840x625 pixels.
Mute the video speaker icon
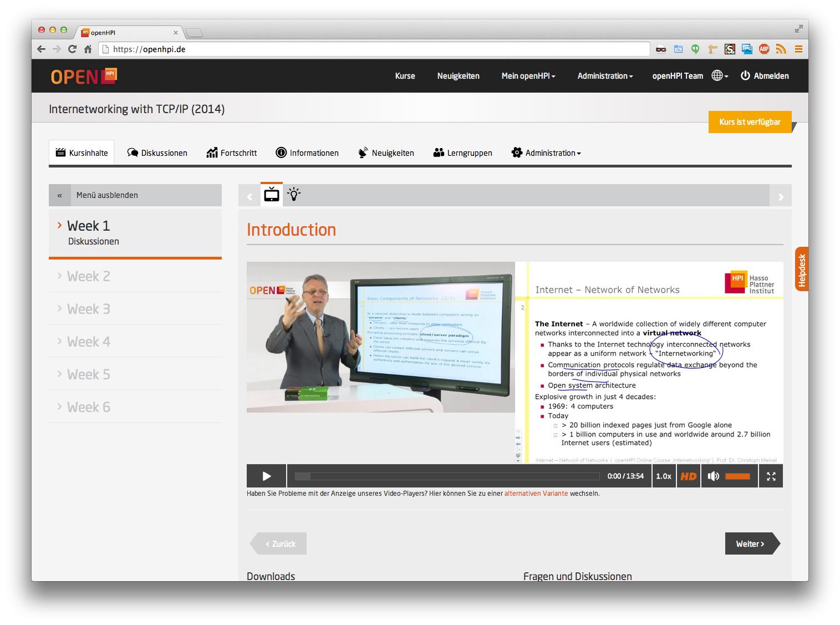click(713, 476)
